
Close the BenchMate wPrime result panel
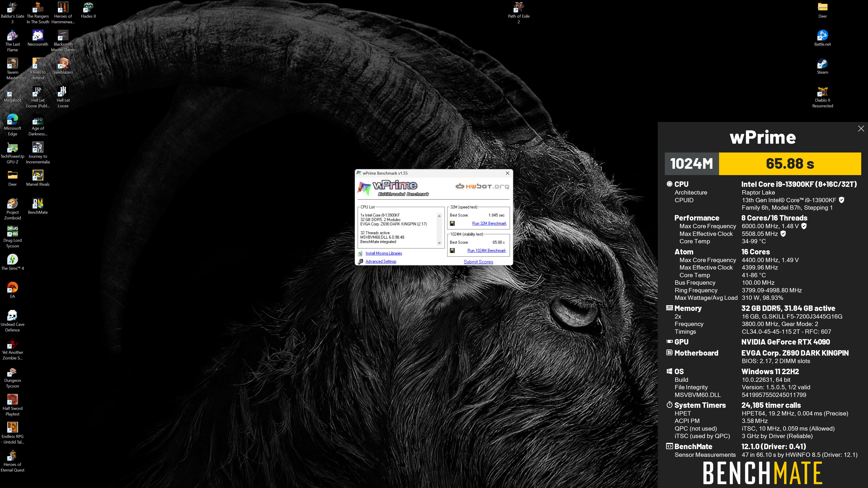861,128
